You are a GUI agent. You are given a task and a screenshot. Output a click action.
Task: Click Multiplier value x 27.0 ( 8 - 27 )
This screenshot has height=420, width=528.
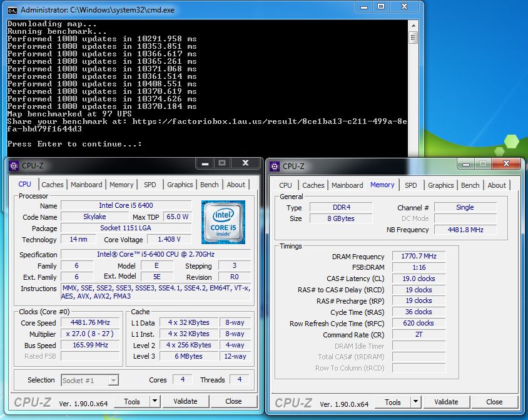tap(90, 334)
